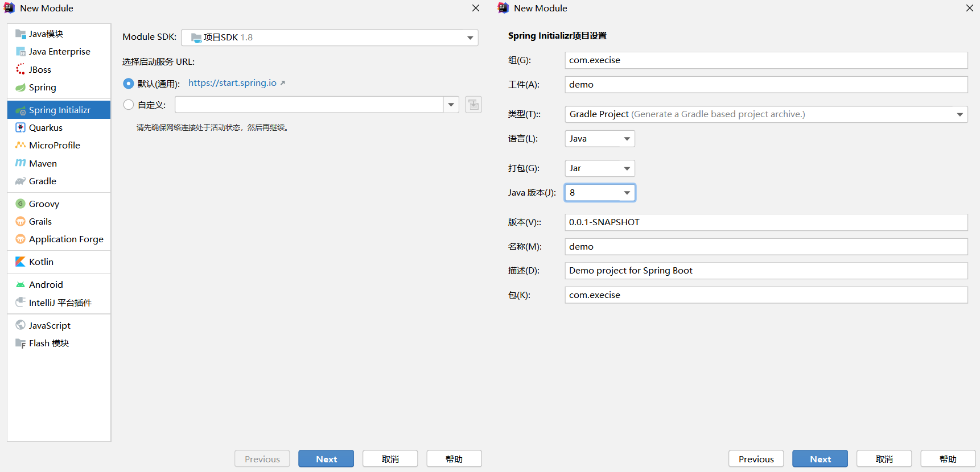Click the Spring Initializr icon

(x=20, y=110)
